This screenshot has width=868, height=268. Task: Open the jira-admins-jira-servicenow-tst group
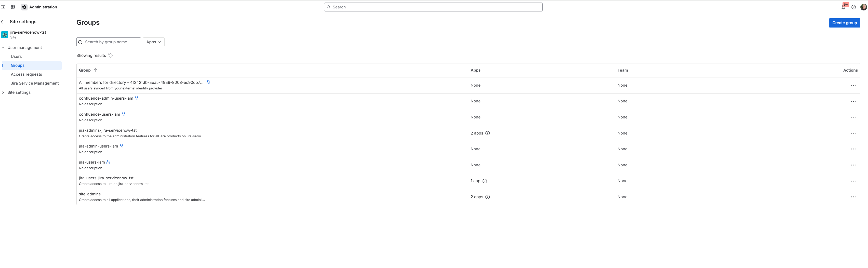[108, 130]
